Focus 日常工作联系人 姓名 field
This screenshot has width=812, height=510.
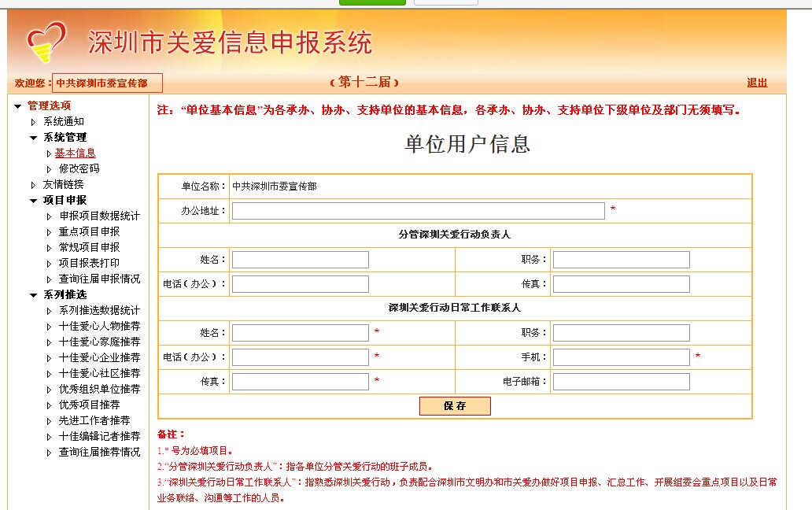pos(301,332)
